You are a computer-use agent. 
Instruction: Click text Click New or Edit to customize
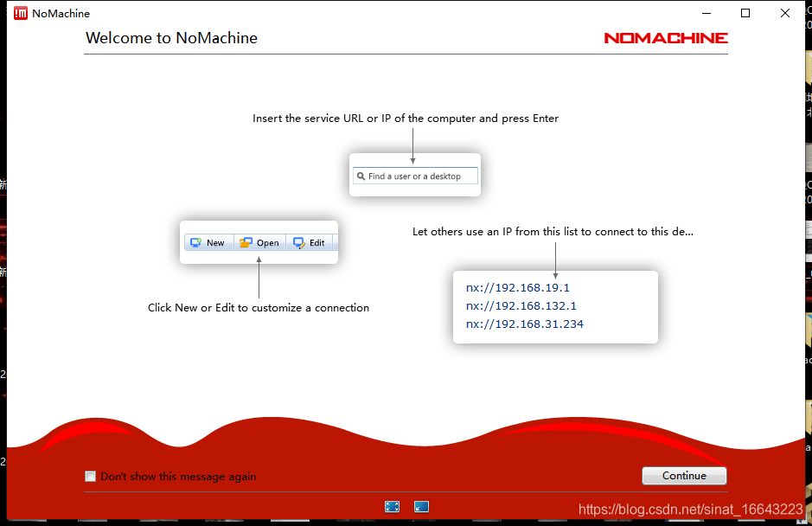(259, 308)
